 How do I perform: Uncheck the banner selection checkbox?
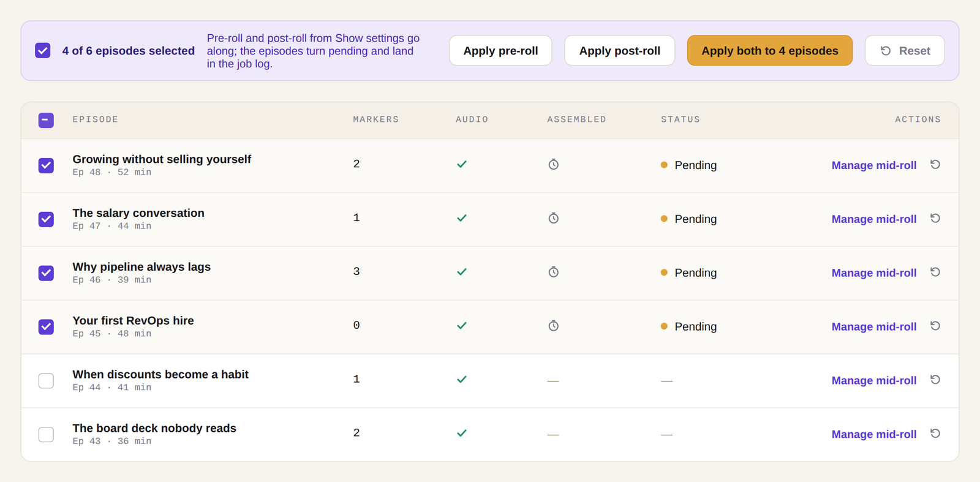pos(43,50)
